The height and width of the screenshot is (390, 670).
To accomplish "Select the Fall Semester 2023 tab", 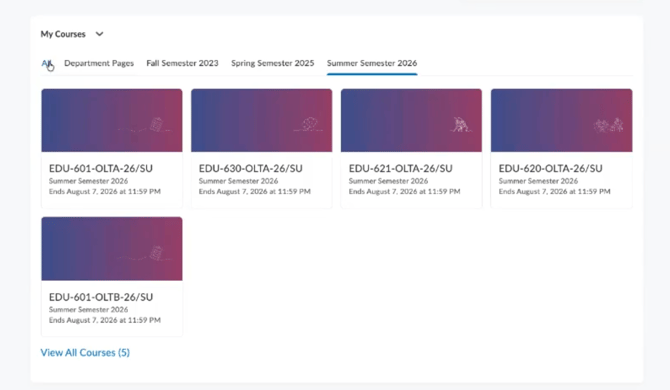I will pos(182,63).
